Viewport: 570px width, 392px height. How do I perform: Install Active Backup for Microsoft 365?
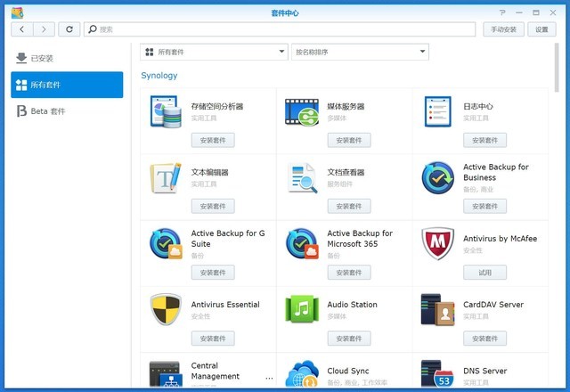[349, 273]
